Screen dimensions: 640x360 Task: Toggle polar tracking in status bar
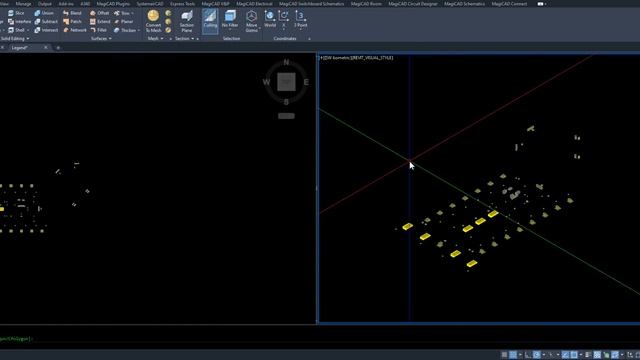(x=537, y=355)
